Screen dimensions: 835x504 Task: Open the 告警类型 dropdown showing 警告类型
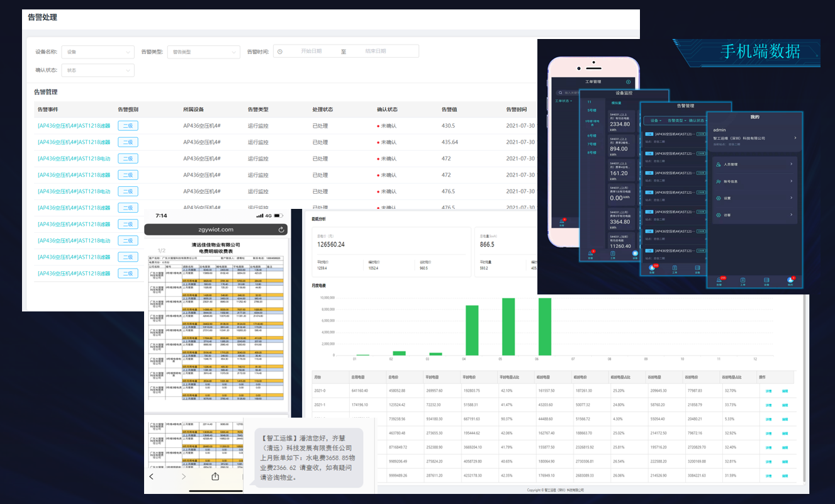coord(203,52)
